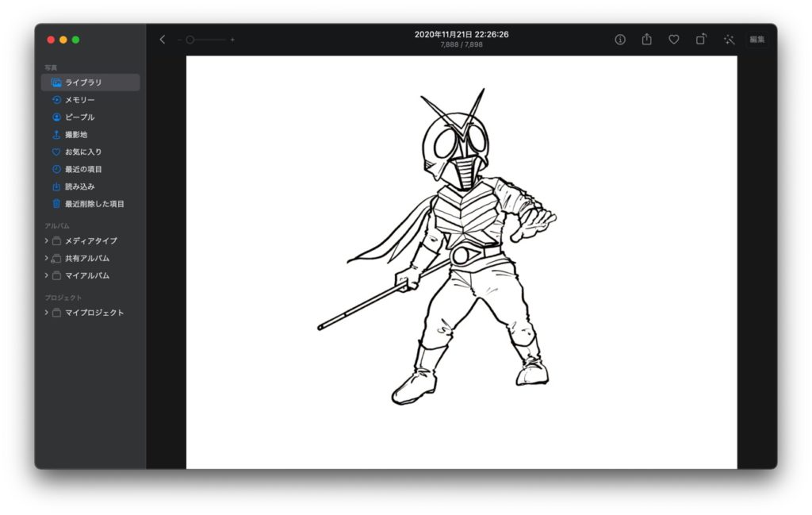Click the ライブラリ sidebar icon

coord(56,83)
